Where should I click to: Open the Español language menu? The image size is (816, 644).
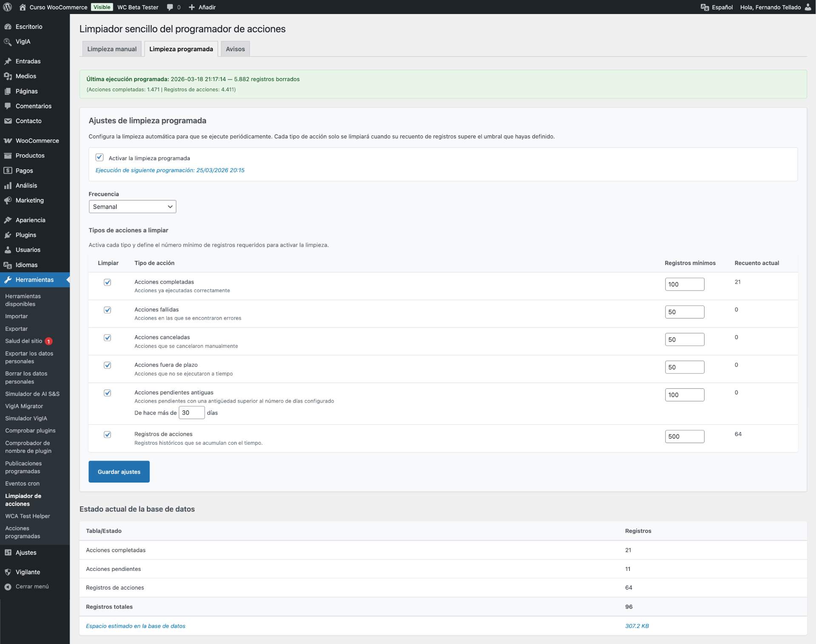click(721, 7)
